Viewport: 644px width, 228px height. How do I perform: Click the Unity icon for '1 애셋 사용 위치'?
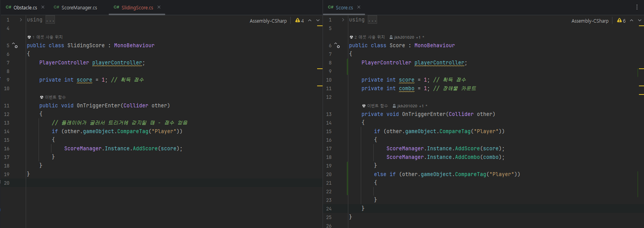click(29, 37)
